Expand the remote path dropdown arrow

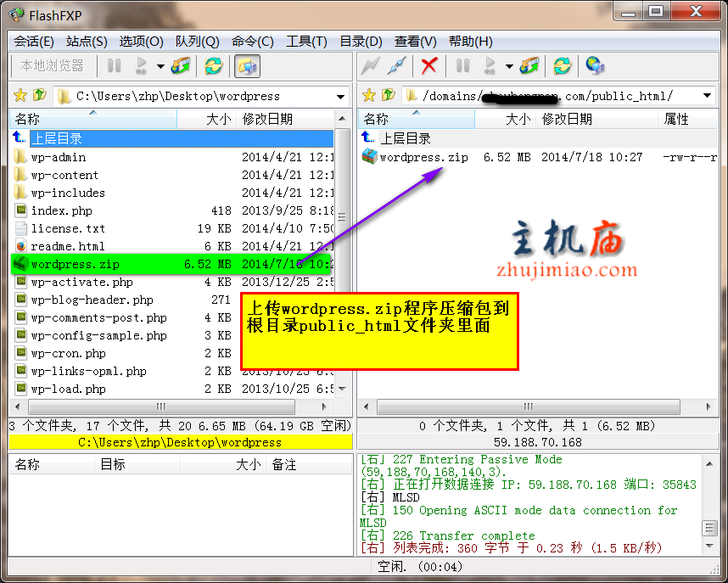click(707, 96)
